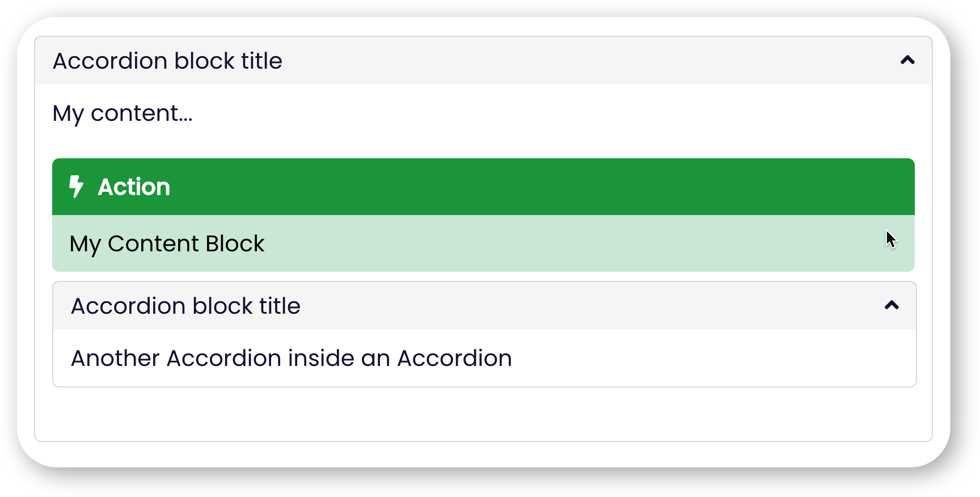Click the word 'Another' in nested accordion body
The height and width of the screenshot is (497, 980).
(x=115, y=358)
